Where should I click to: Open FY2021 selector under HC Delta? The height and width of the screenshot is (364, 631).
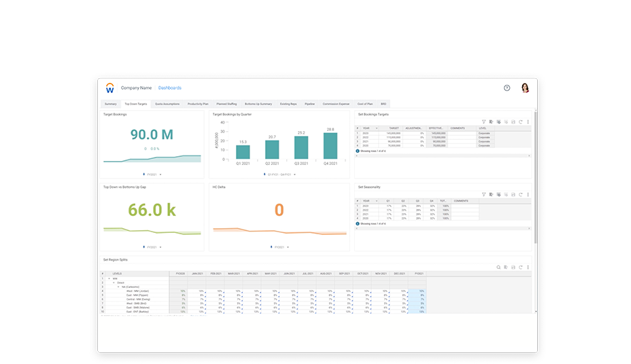point(279,247)
